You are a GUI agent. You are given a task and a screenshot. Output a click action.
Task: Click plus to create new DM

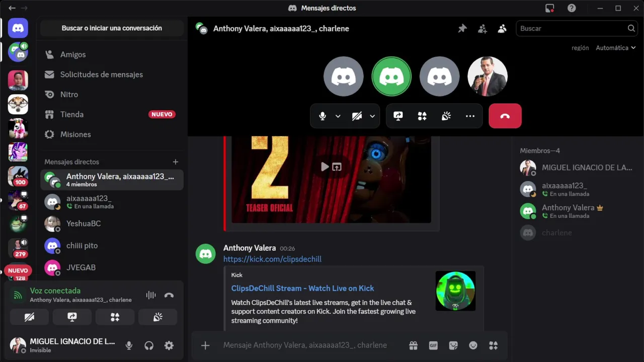[176, 162]
